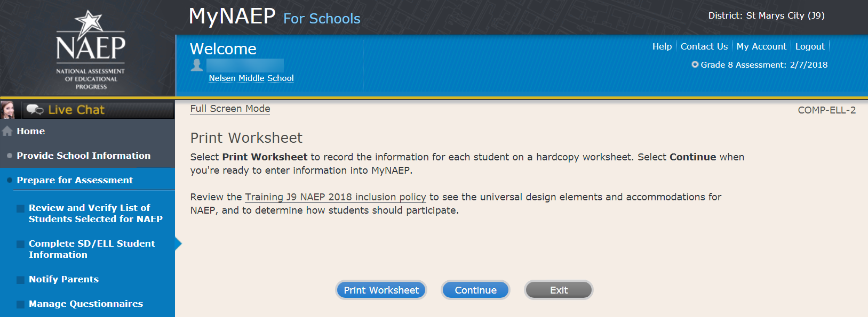868x317 pixels.
Task: Click the user profile silhouette icon
Action: click(x=197, y=65)
